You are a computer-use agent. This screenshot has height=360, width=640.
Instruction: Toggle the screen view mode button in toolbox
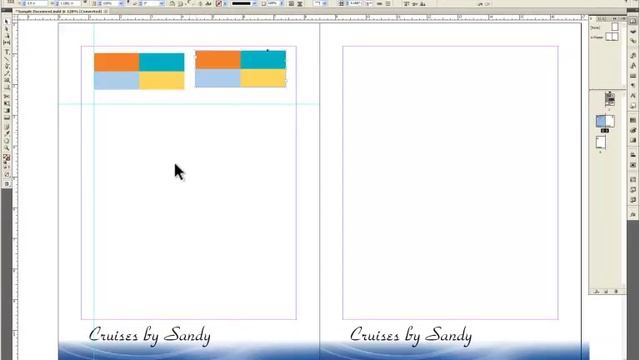[x=7, y=184]
